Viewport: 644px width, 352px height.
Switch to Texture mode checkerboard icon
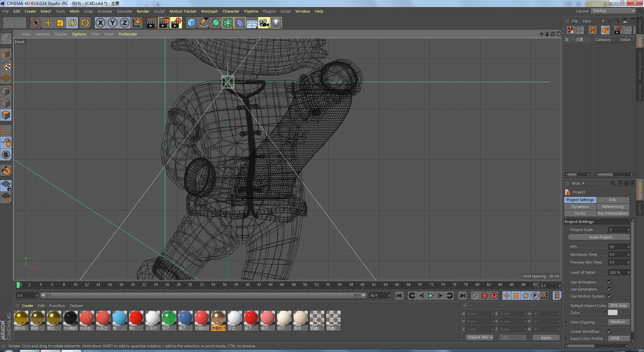[6, 66]
